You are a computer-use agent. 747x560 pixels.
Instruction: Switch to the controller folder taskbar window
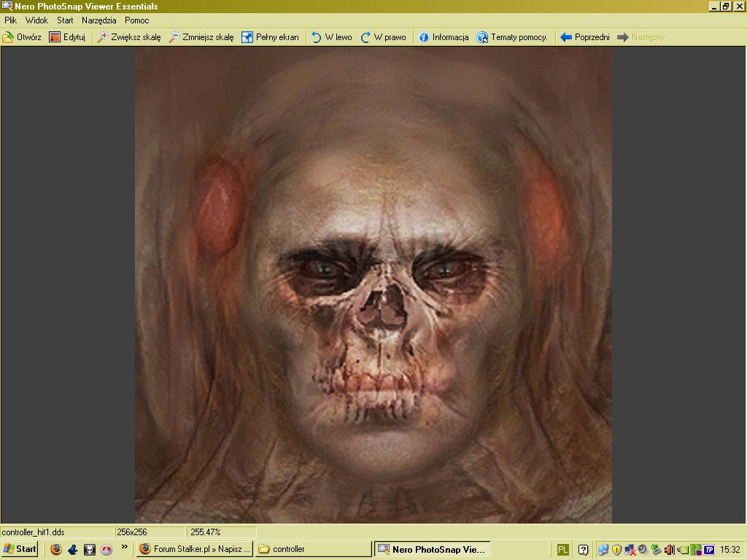point(313,549)
